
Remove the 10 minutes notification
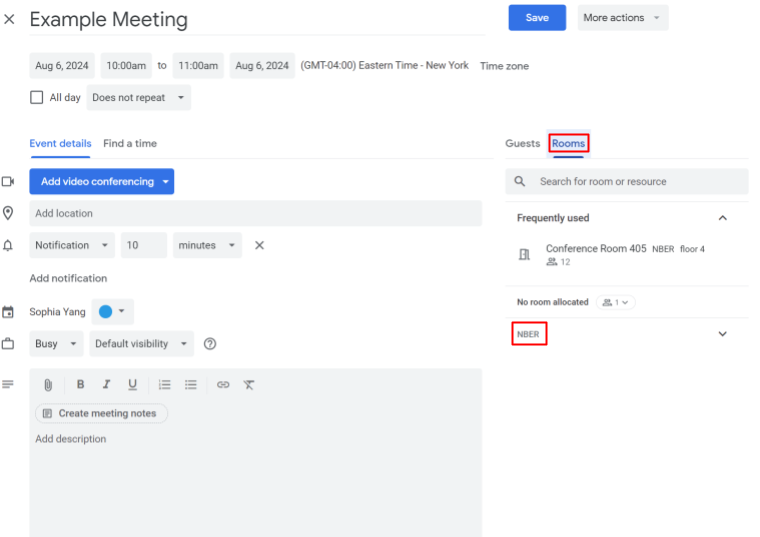(x=259, y=245)
